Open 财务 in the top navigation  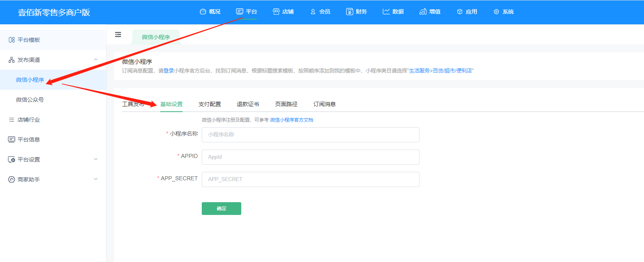[x=361, y=12]
